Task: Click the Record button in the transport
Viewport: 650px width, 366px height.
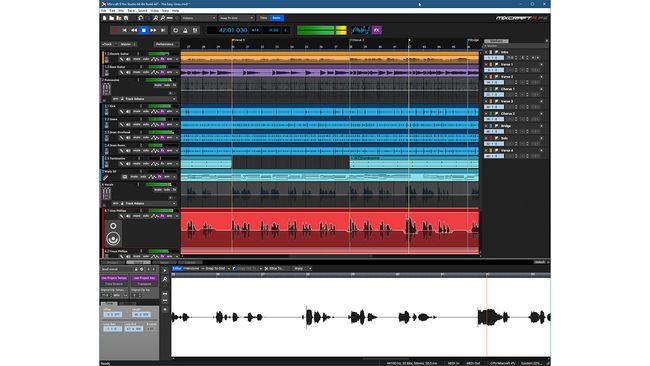Action: point(115,30)
